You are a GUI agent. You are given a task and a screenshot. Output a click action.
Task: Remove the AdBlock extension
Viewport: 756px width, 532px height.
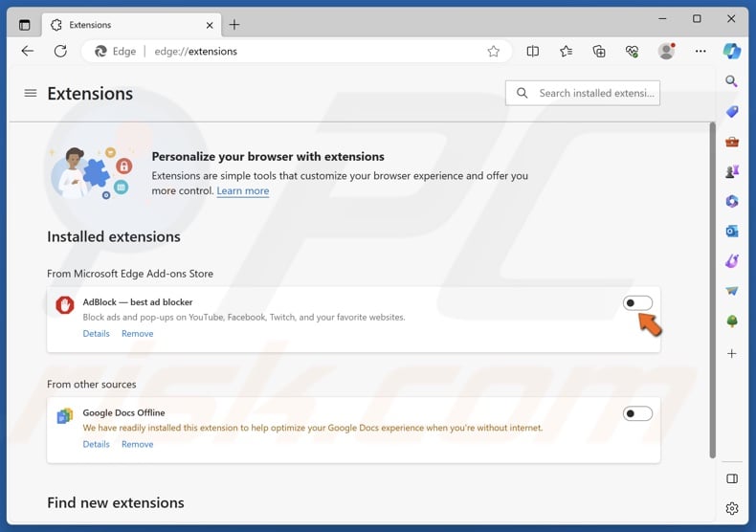point(138,334)
